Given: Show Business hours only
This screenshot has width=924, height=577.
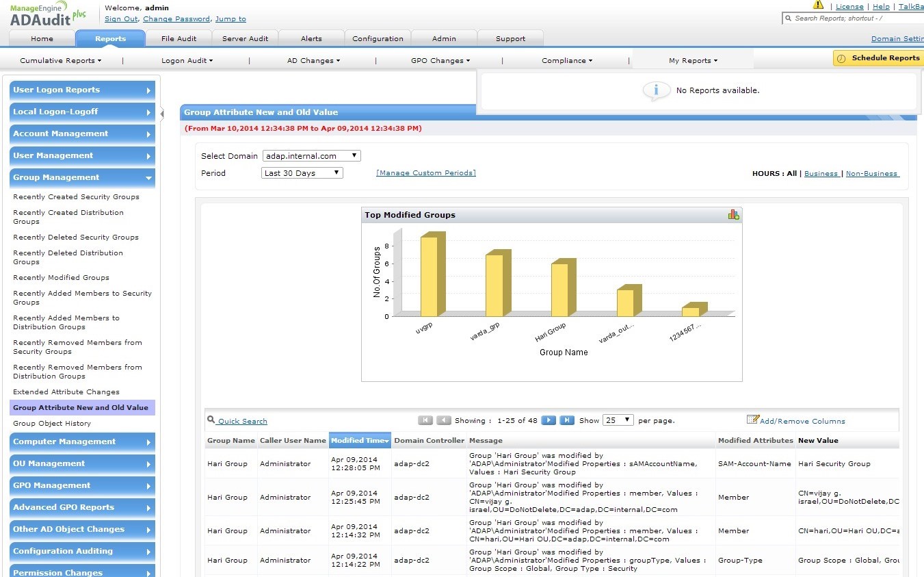Looking at the screenshot, I should pyautogui.click(x=821, y=174).
